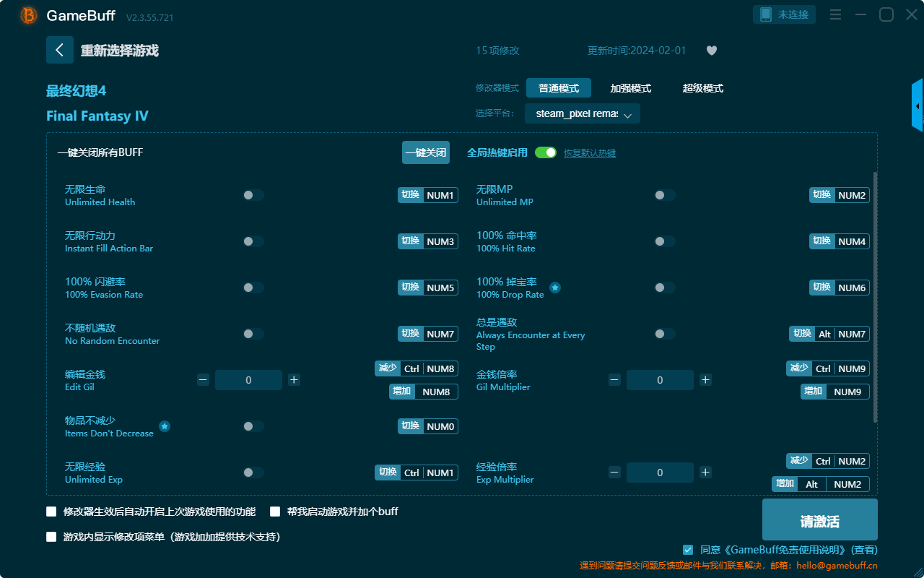This screenshot has width=924, height=578.
Task: Turn on 100% Drop Rate
Action: [665, 288]
